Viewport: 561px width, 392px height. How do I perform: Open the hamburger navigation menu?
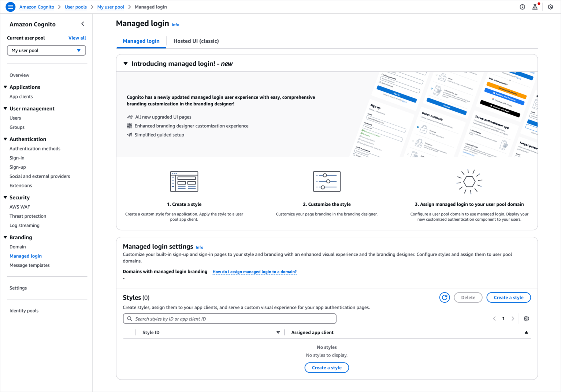click(x=10, y=7)
